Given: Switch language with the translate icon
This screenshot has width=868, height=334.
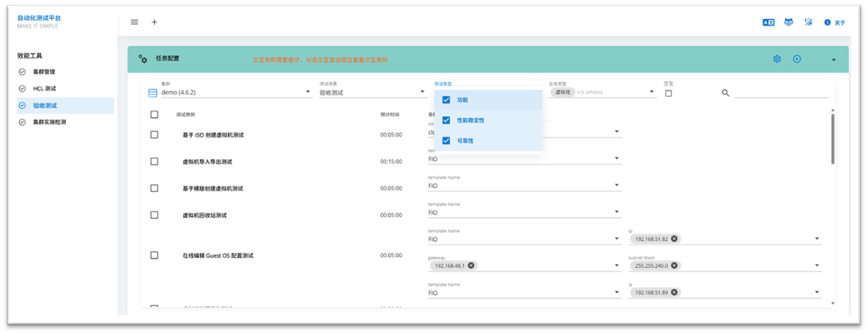Looking at the screenshot, I should tap(768, 22).
